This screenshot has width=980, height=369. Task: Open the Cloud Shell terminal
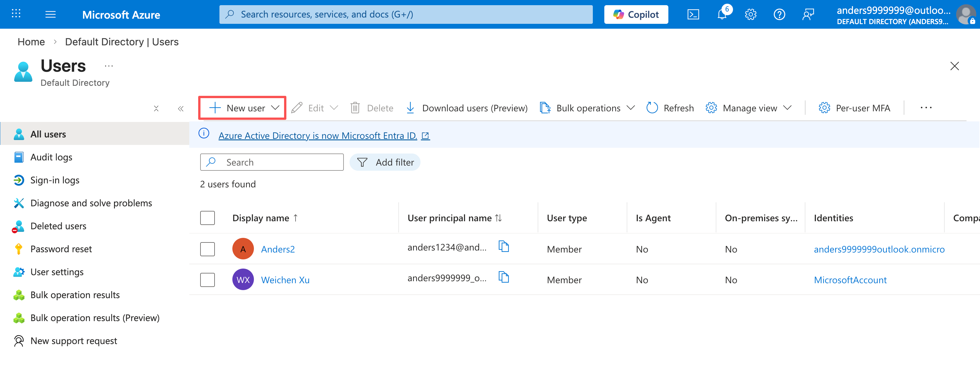(x=693, y=14)
